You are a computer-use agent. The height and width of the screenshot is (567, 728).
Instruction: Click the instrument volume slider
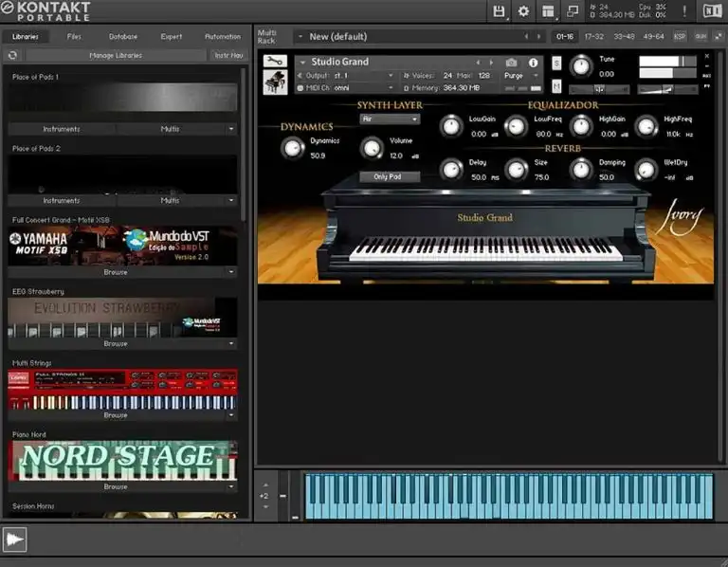[667, 89]
